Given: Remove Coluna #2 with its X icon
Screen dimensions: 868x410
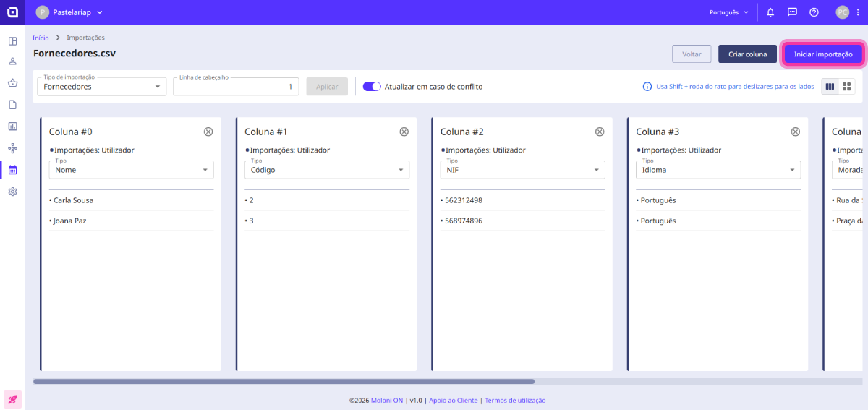Looking at the screenshot, I should tap(600, 132).
